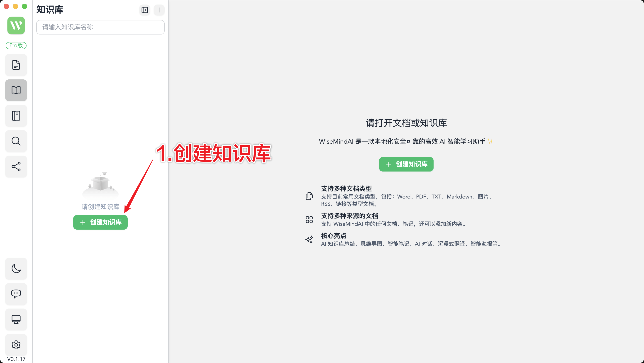
Task: Open the share graph icon in sidebar
Action: [16, 167]
